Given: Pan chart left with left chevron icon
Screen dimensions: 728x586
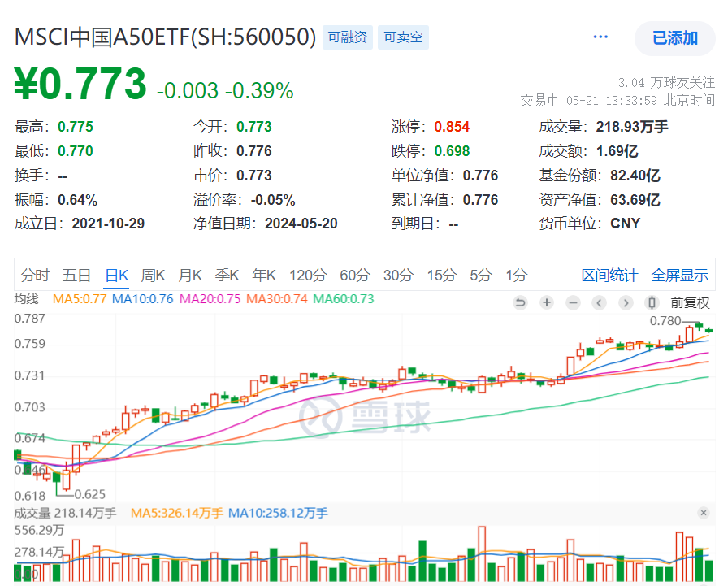Looking at the screenshot, I should [599, 302].
